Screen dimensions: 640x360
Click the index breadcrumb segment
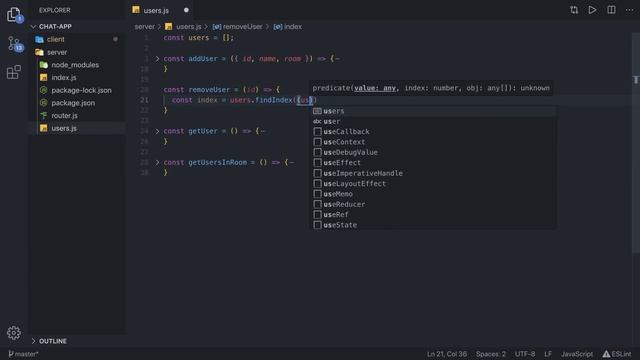(x=287, y=27)
